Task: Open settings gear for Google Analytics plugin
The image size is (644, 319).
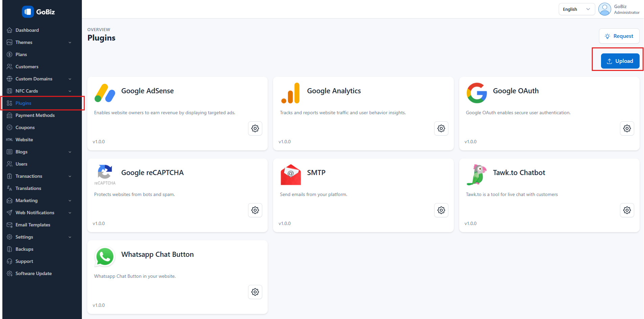Action: tap(441, 128)
